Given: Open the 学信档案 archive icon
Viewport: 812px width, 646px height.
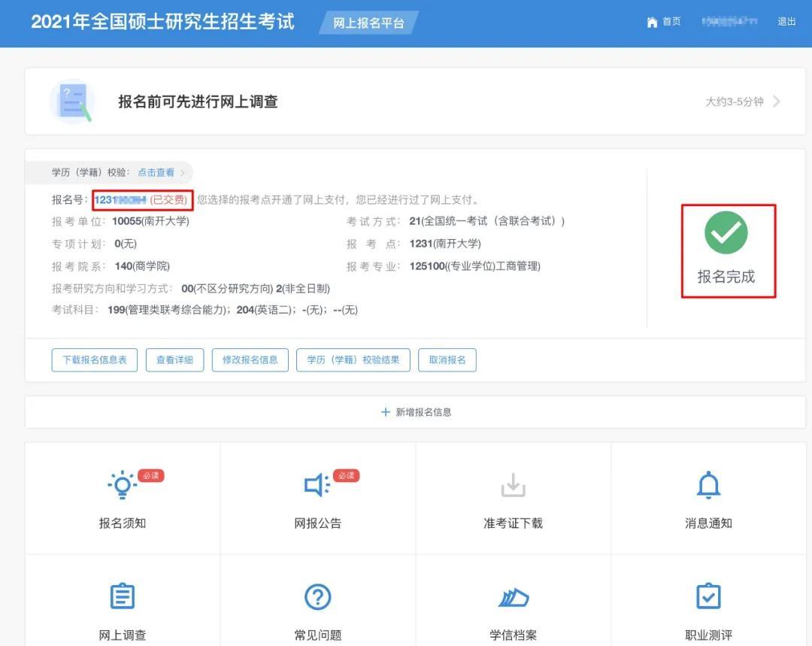Looking at the screenshot, I should (513, 597).
